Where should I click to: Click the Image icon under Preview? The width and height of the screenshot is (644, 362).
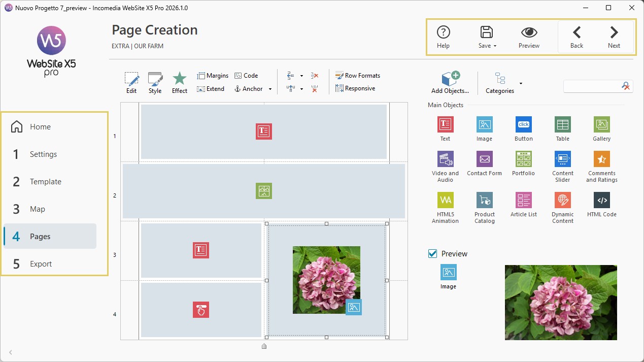click(x=448, y=272)
